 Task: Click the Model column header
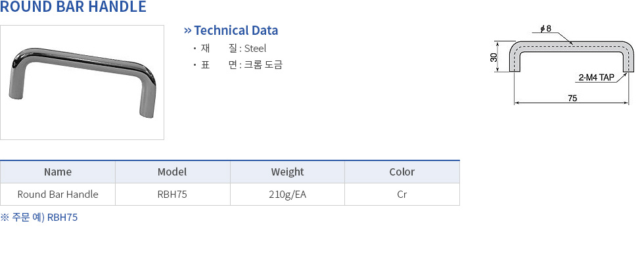click(x=172, y=172)
